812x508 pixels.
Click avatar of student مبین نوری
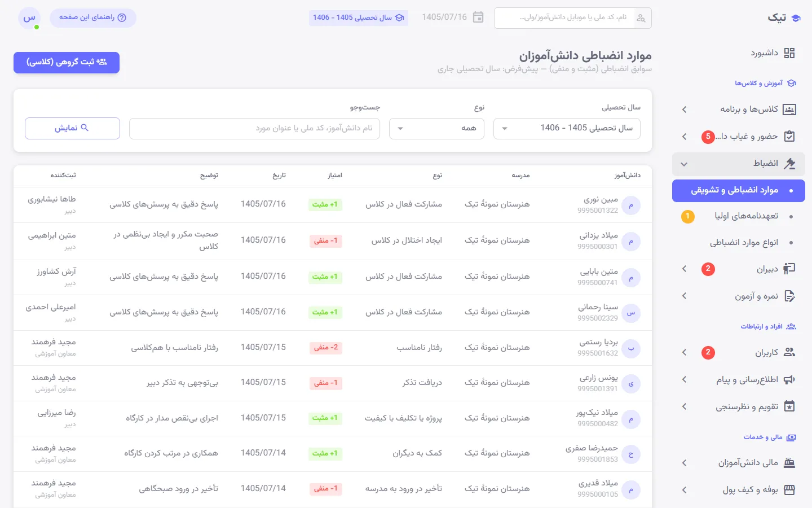(x=631, y=205)
